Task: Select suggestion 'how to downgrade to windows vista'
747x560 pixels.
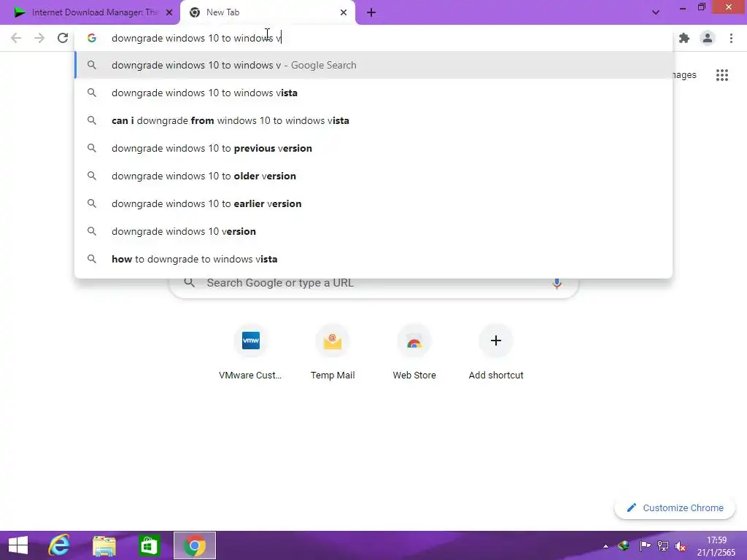Action: coord(374,259)
